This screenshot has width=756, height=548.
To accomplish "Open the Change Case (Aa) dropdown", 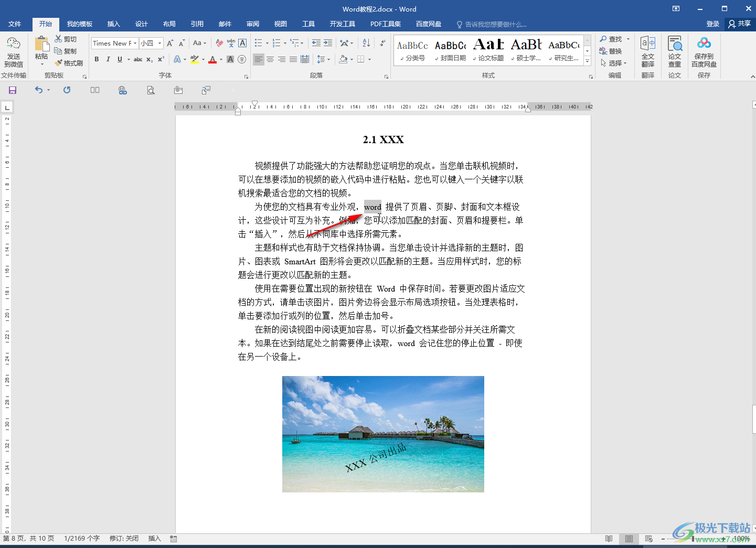I will 199,43.
